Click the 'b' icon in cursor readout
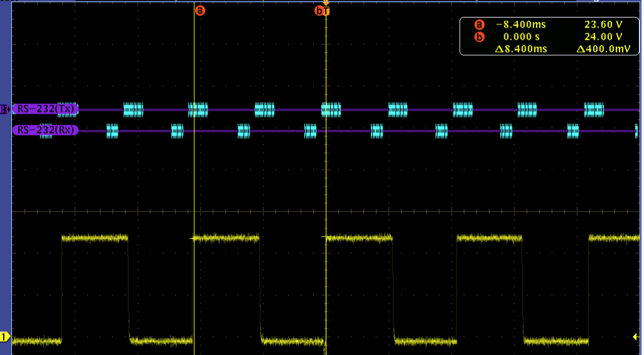The height and width of the screenshot is (355, 644). [479, 37]
